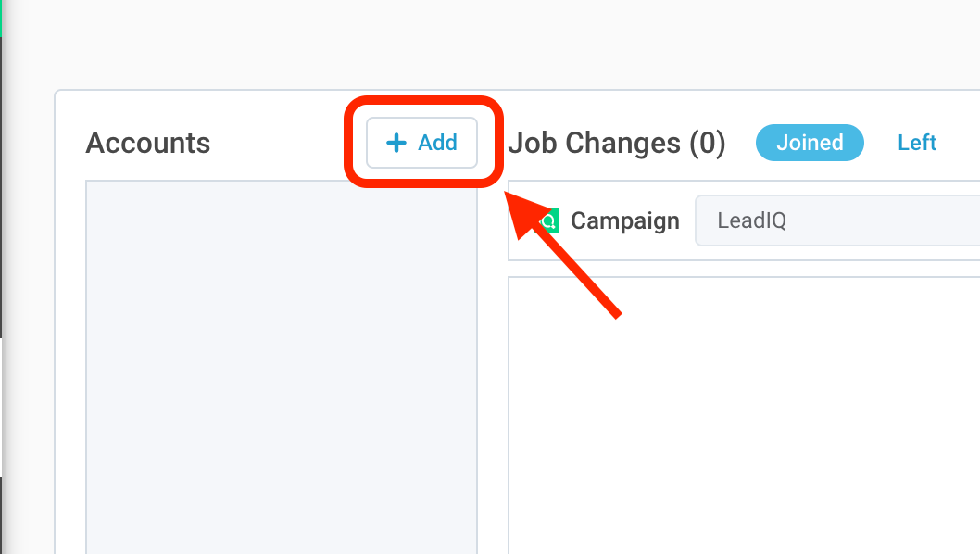This screenshot has height=554, width=980.
Task: Click the blank header area above the card
Action: click(463, 42)
